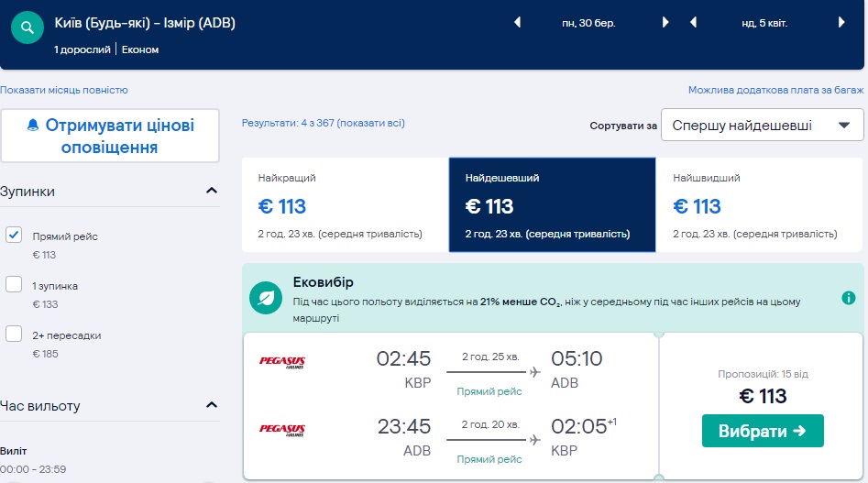
Task: Go to previous return date arrow
Action: click(x=694, y=23)
